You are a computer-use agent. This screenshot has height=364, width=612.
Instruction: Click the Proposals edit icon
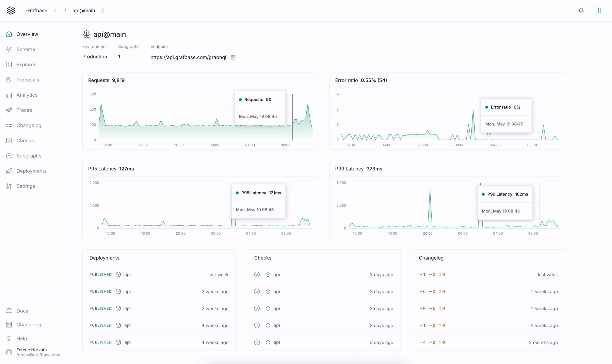click(9, 80)
